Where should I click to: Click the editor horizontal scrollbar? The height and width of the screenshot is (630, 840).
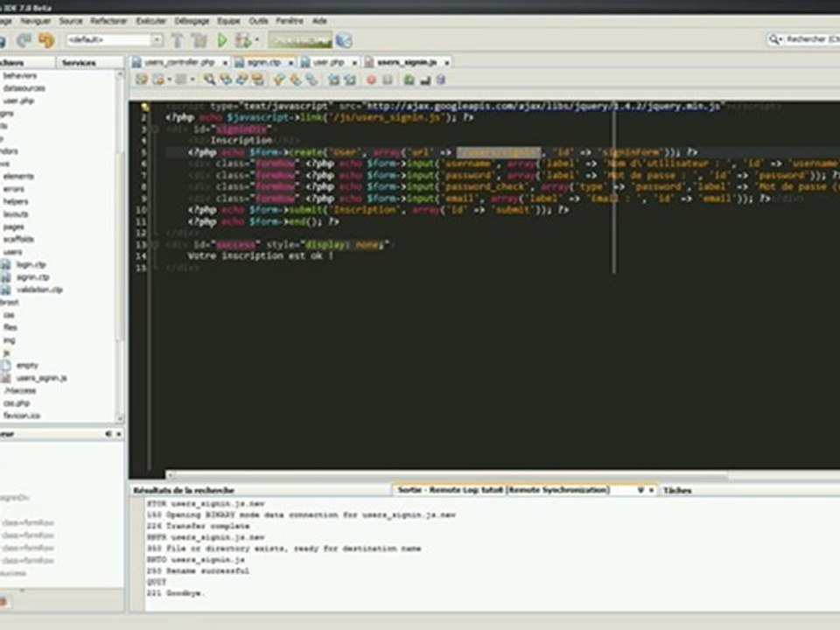(x=449, y=474)
